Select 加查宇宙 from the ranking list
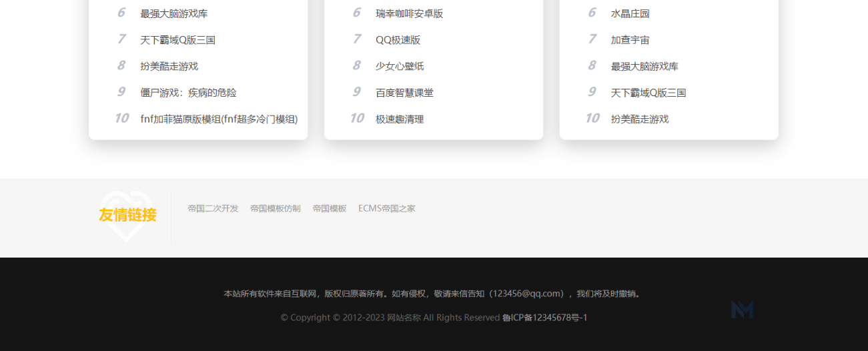 click(630, 40)
